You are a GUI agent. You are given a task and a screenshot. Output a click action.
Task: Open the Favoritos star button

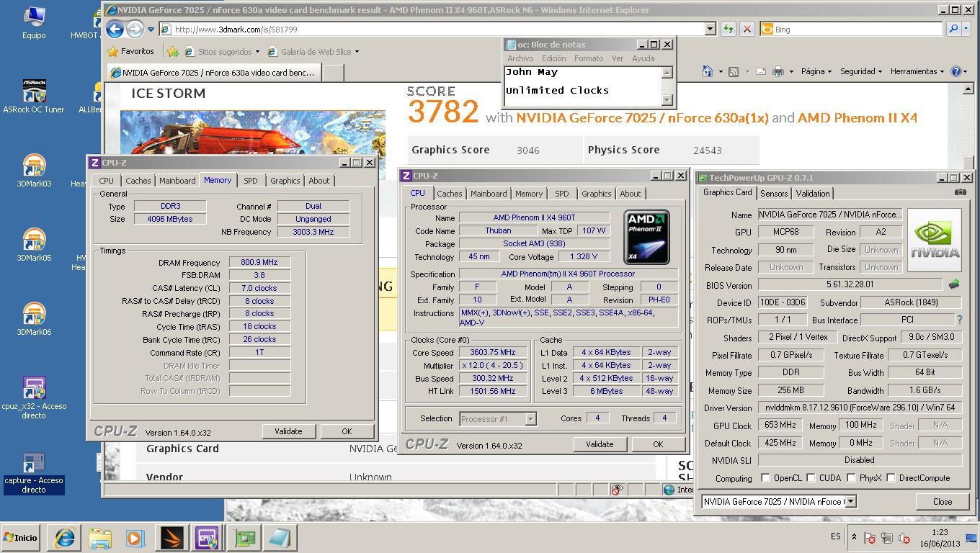(x=130, y=51)
